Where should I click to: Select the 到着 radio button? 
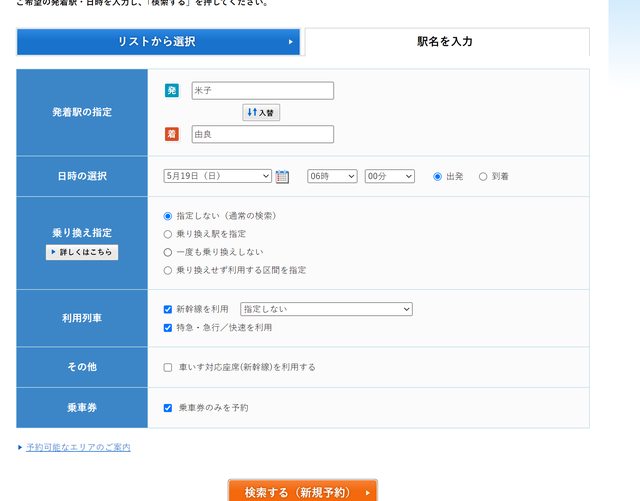pyautogui.click(x=483, y=177)
